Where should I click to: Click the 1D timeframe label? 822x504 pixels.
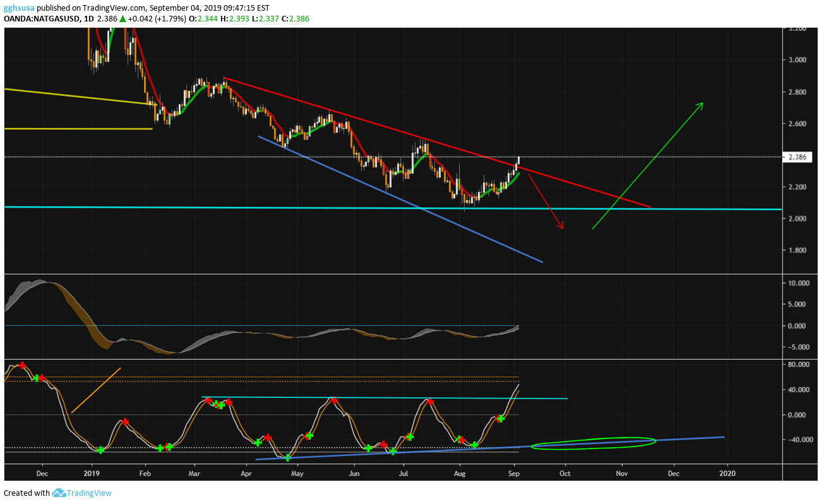point(88,19)
